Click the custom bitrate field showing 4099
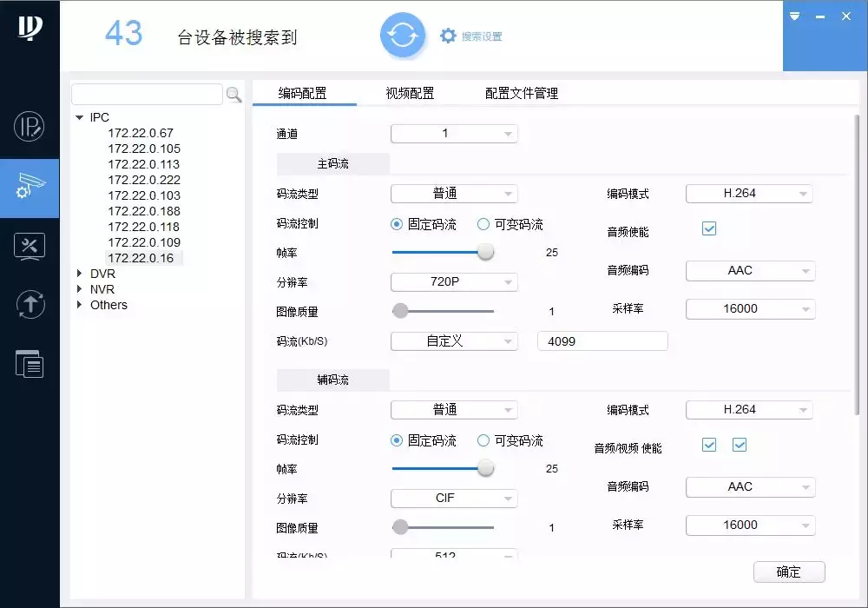 602,341
